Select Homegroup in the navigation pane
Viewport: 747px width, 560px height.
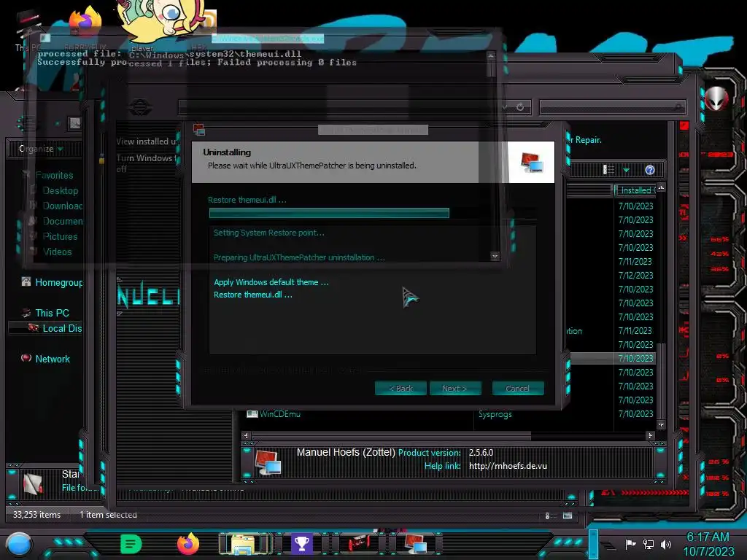coord(58,282)
